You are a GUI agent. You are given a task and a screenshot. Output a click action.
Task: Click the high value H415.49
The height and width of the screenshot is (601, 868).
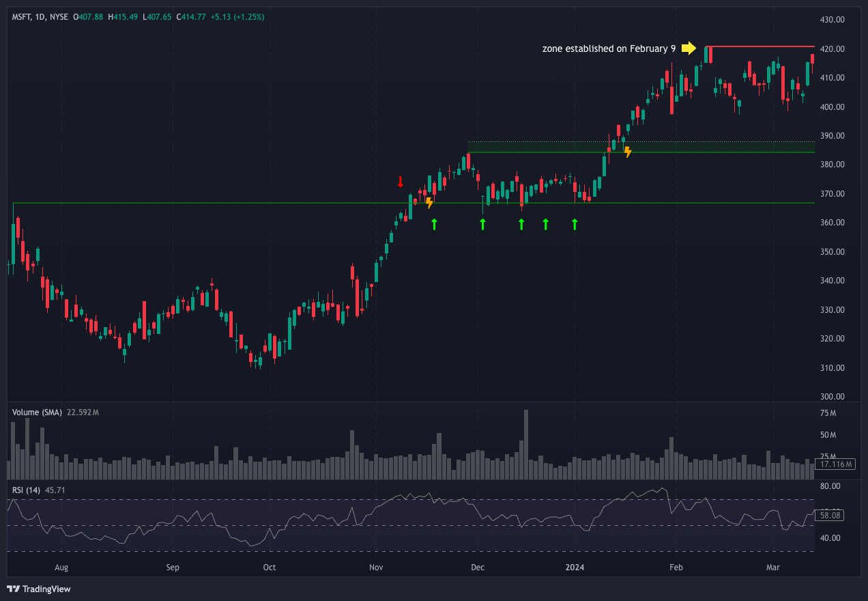(123, 16)
